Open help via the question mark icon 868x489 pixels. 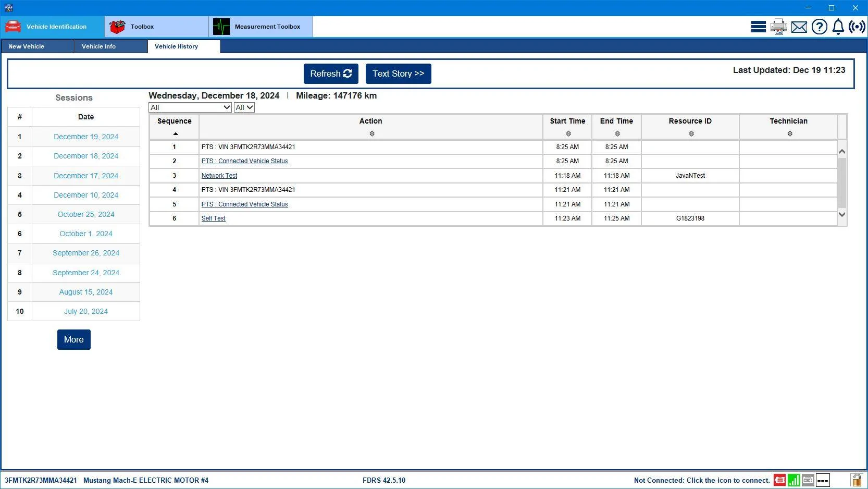pyautogui.click(x=819, y=27)
